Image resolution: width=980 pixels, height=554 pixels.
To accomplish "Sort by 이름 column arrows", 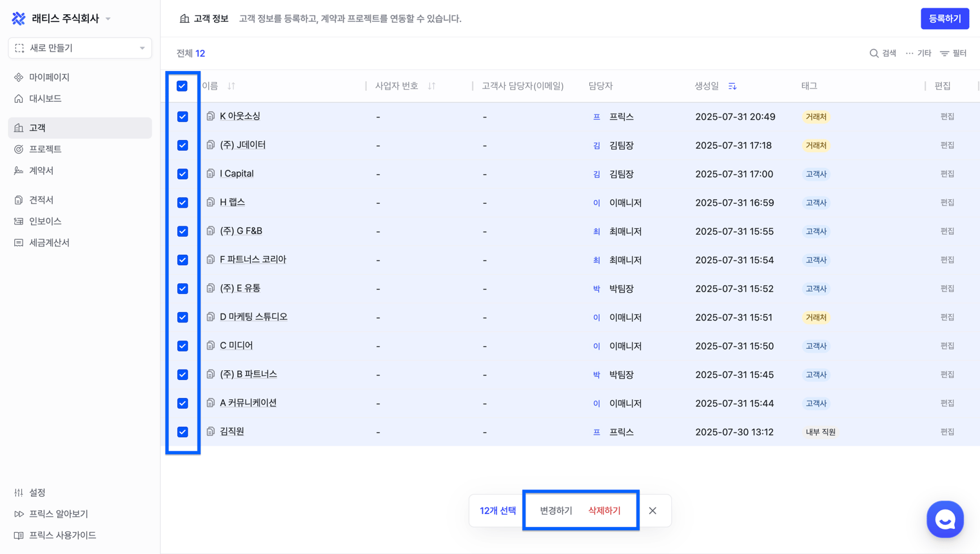I will 231,86.
